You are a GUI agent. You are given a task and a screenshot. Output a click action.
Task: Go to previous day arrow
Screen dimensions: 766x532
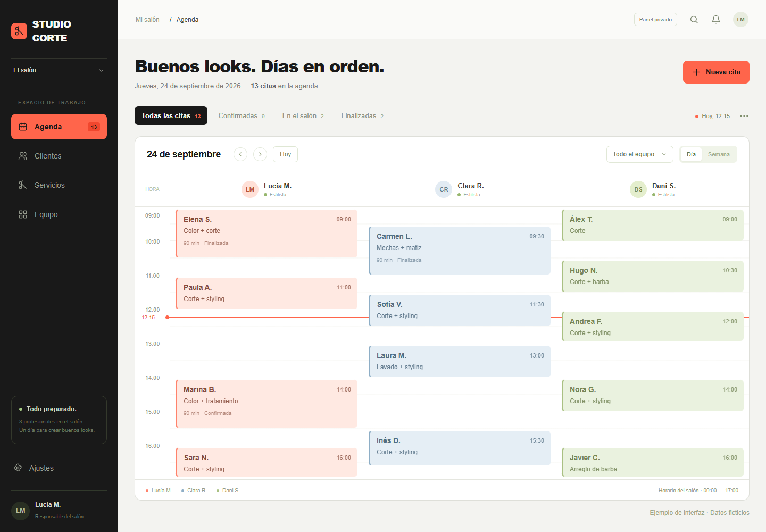point(240,154)
